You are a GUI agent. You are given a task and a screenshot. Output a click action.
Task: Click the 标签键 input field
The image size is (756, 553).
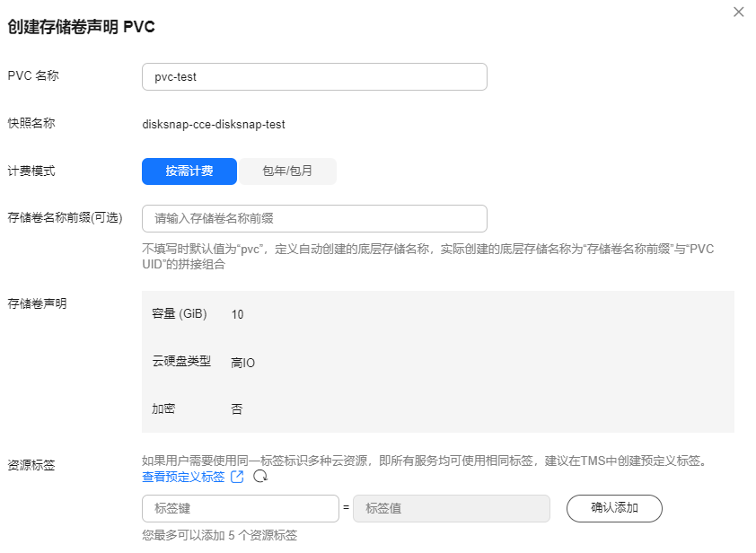click(x=240, y=508)
